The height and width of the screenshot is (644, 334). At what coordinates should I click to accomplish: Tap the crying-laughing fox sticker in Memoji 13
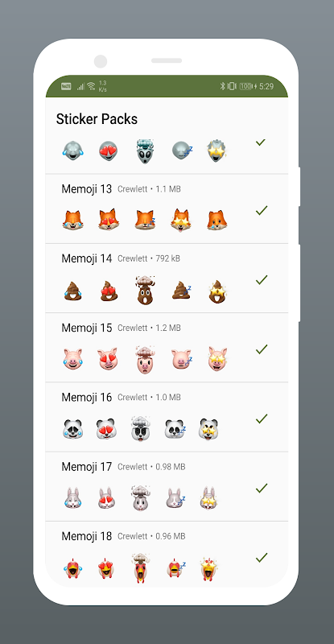click(72, 220)
